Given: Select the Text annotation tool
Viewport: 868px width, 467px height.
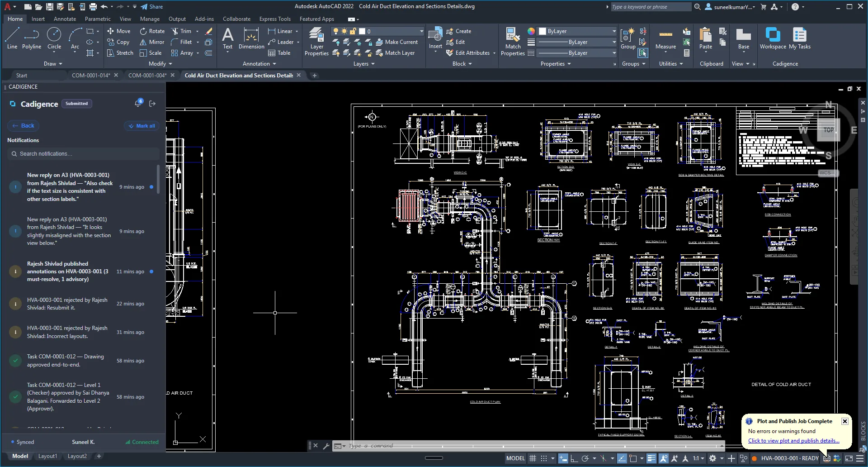Looking at the screenshot, I should (228, 39).
